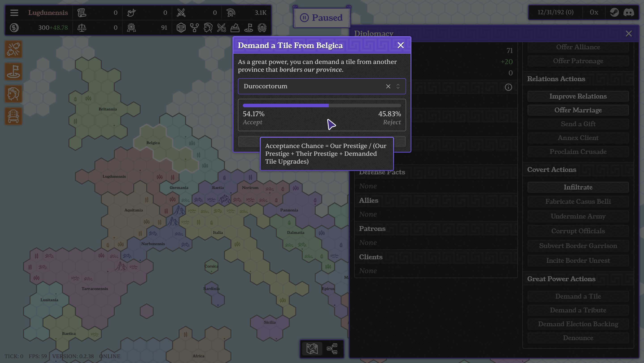
Task: Click the 0x game speed selector
Action: pyautogui.click(x=594, y=12)
